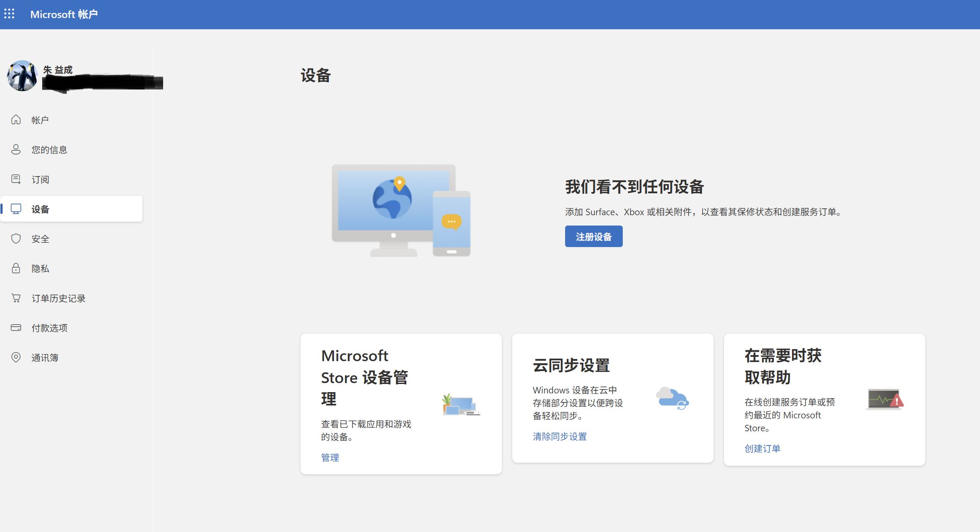
Task: Go to 您的信息 page
Action: (71, 149)
